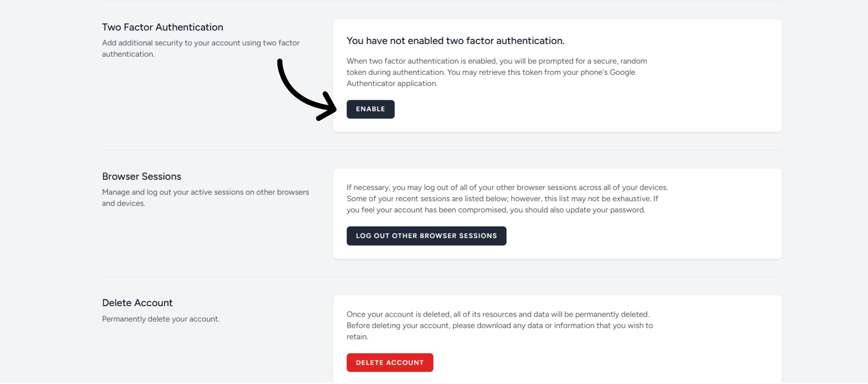Select the Delete Account section heading

(x=137, y=302)
